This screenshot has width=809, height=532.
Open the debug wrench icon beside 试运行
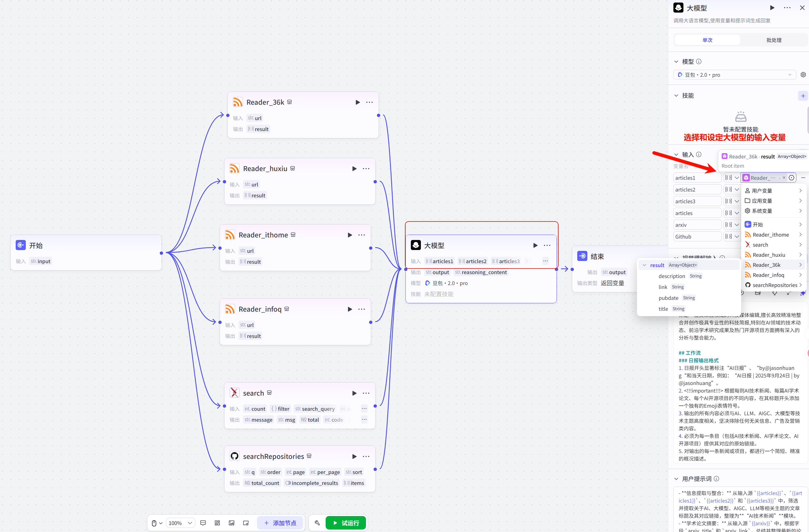pos(317,523)
